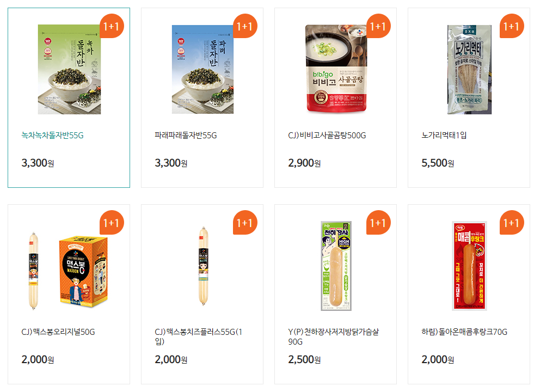
Task: Open the CJ)비비고사골곰탕500G product name link
Action: point(327,135)
